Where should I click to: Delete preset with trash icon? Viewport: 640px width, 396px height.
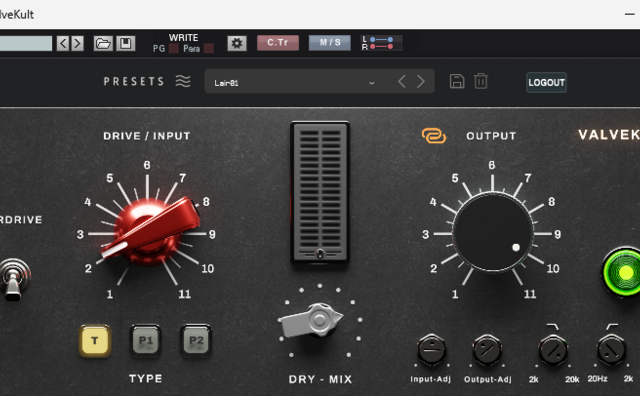481,81
